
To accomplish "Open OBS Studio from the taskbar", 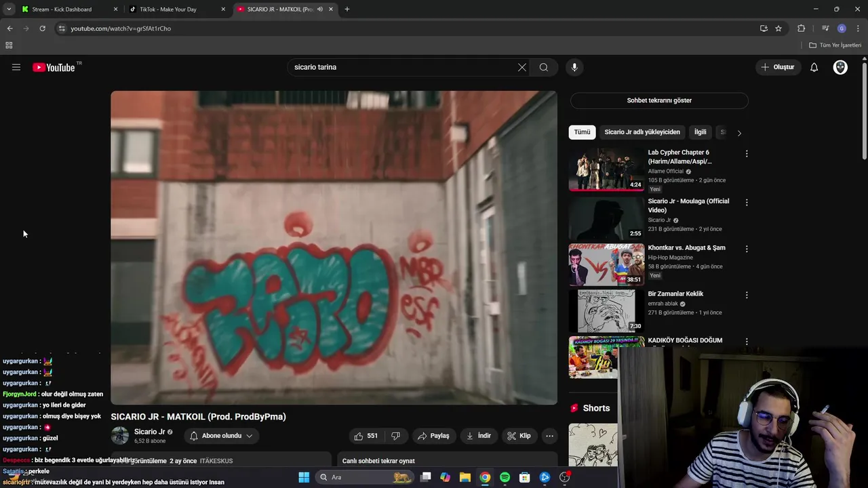I will point(565,477).
